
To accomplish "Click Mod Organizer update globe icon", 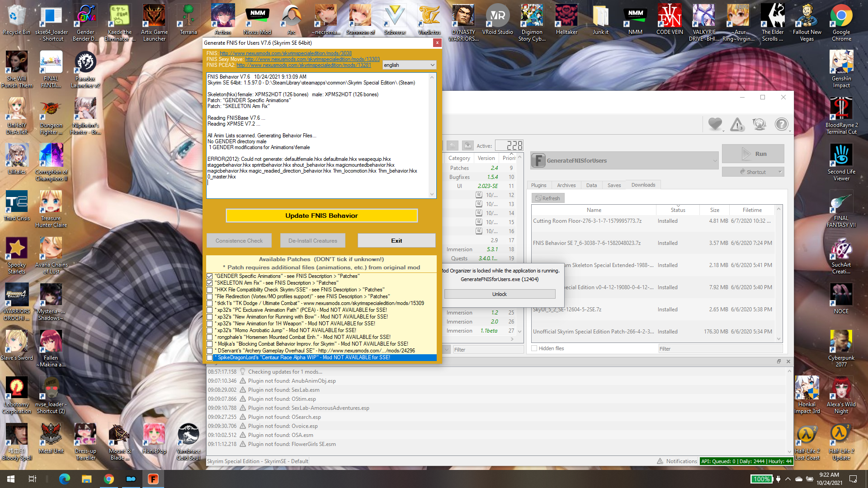I will pyautogui.click(x=759, y=124).
